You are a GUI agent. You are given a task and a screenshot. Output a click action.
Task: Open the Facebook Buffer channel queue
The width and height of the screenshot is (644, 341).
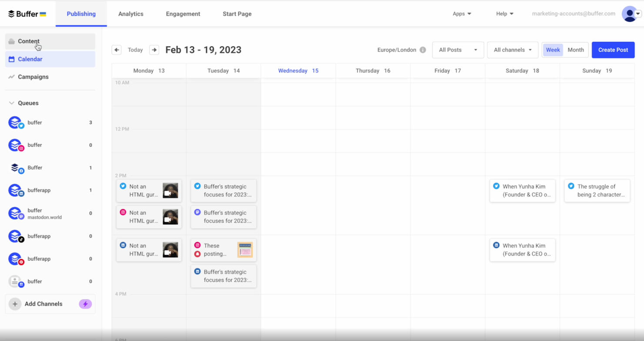point(50,168)
